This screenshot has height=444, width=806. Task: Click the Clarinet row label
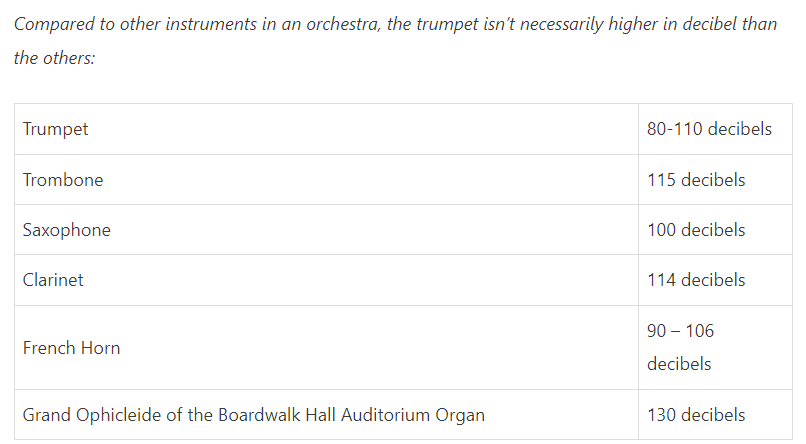53,280
